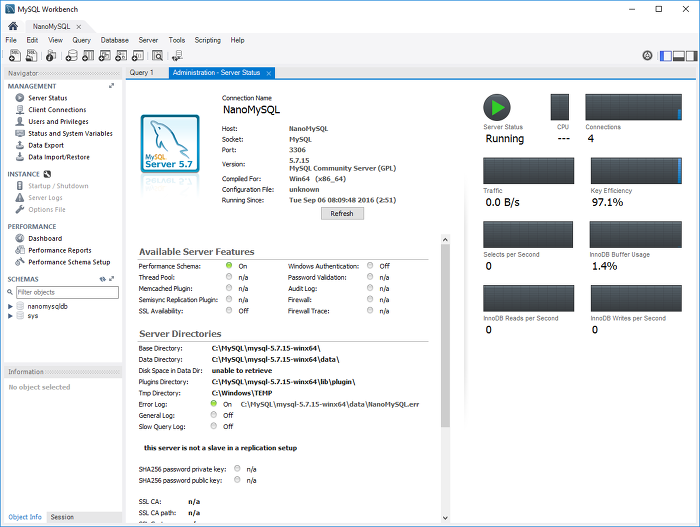Click the Windows Authentication status indicator

point(370,265)
